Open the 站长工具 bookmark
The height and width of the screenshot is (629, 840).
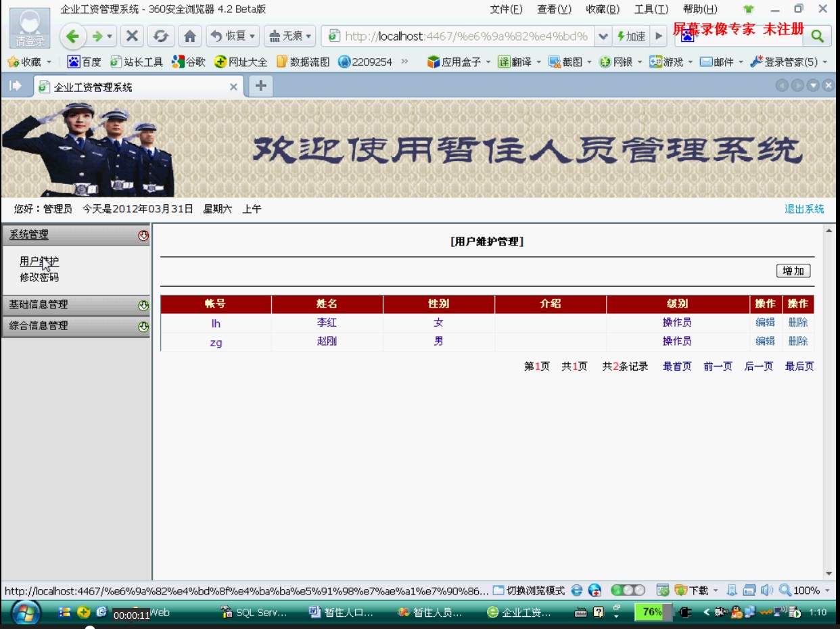point(137,62)
